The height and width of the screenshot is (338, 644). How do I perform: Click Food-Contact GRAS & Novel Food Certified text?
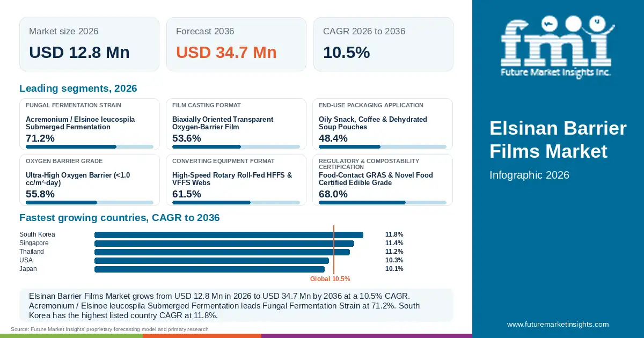pos(376,179)
